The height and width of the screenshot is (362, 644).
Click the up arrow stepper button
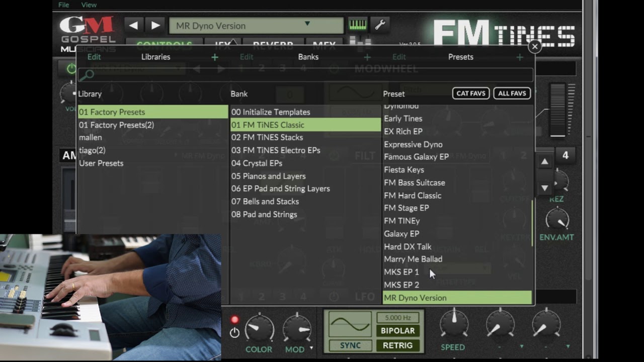(545, 162)
